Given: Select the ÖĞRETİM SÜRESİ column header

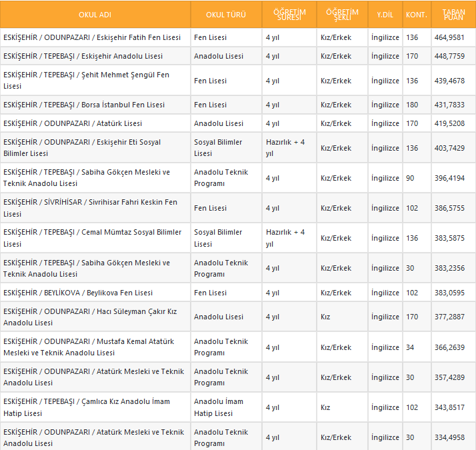Looking at the screenshot, I should pyautogui.click(x=289, y=15).
